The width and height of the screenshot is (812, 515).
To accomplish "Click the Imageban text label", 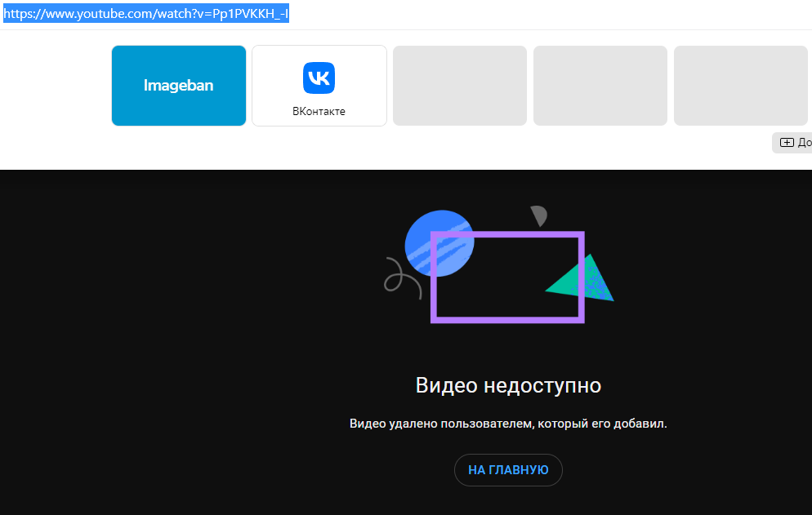I will (178, 86).
